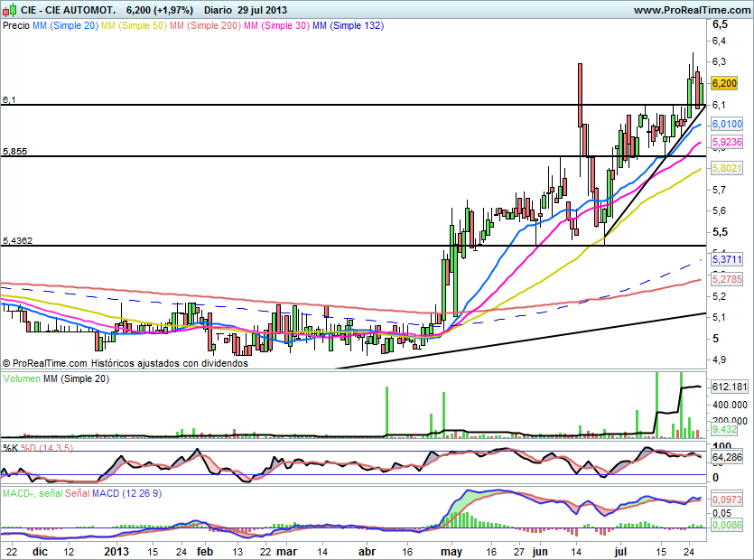Click the candlestick chart icon beside CIE
The image size is (754, 560).
tap(11, 9)
